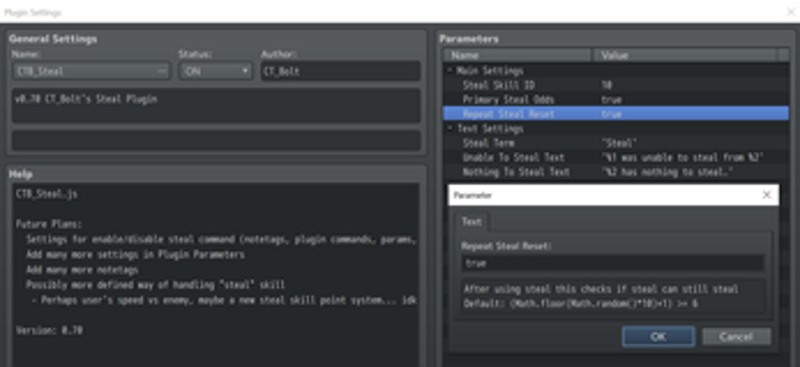Open the Status ON dropdown
This screenshot has width=800, height=367.
click(215, 71)
